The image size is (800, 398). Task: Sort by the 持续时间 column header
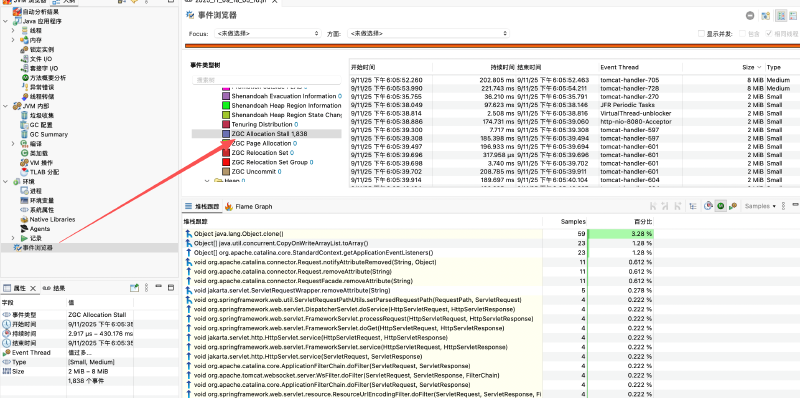474,67
